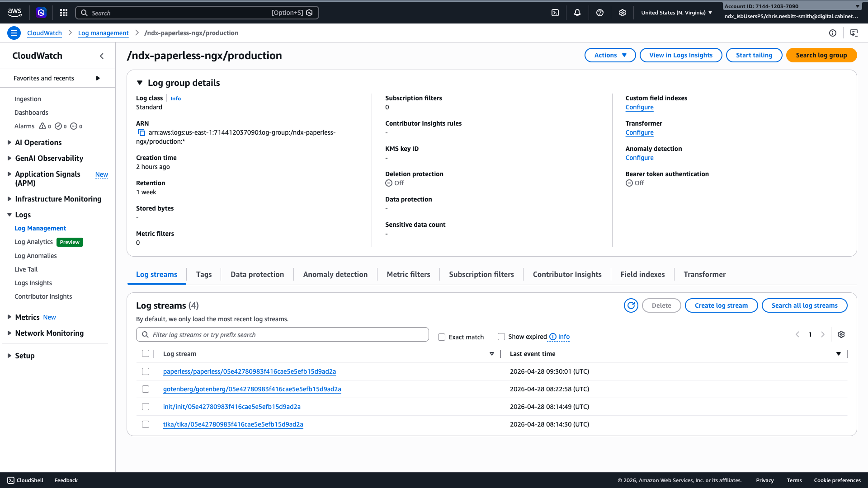Screen dimensions: 868x488
Task: Go to previous page of log streams
Action: coord(797,334)
